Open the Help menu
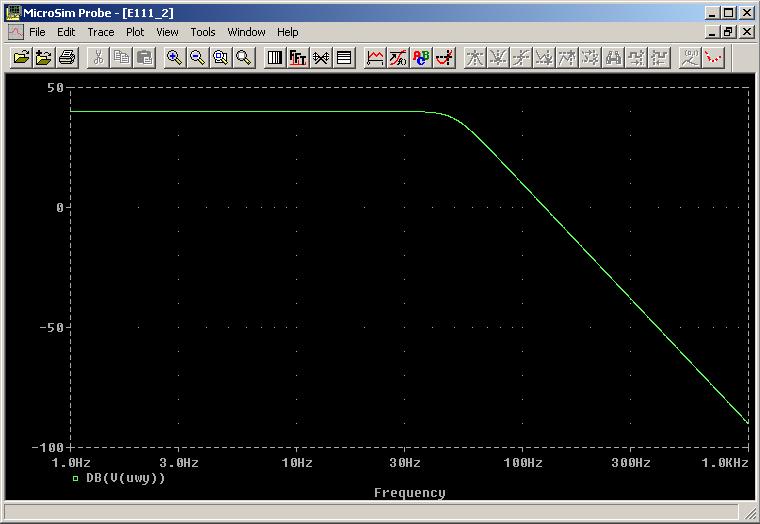This screenshot has width=760, height=524. point(287,32)
